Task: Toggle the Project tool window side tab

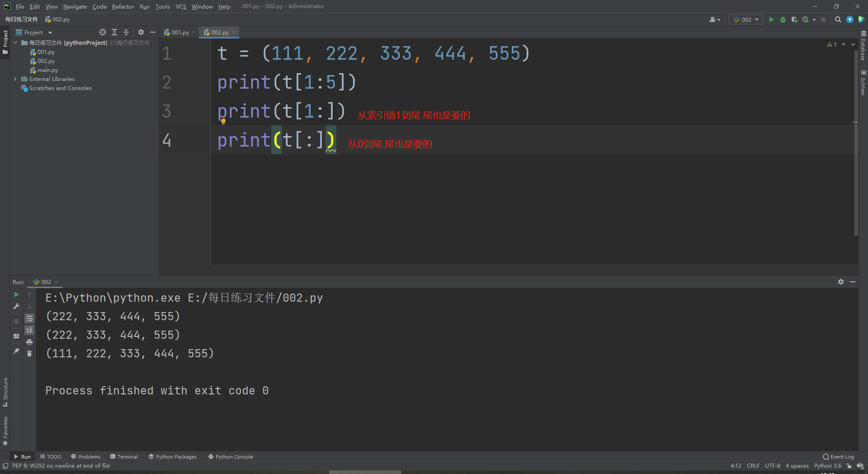Action: click(x=5, y=42)
